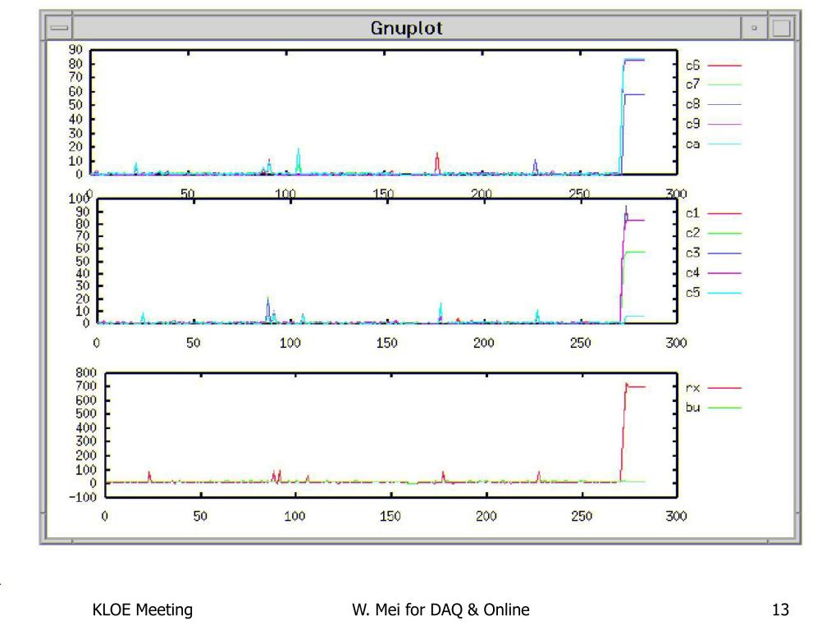Click the 800 y-axis label of bottom plot

pyautogui.click(x=85, y=372)
